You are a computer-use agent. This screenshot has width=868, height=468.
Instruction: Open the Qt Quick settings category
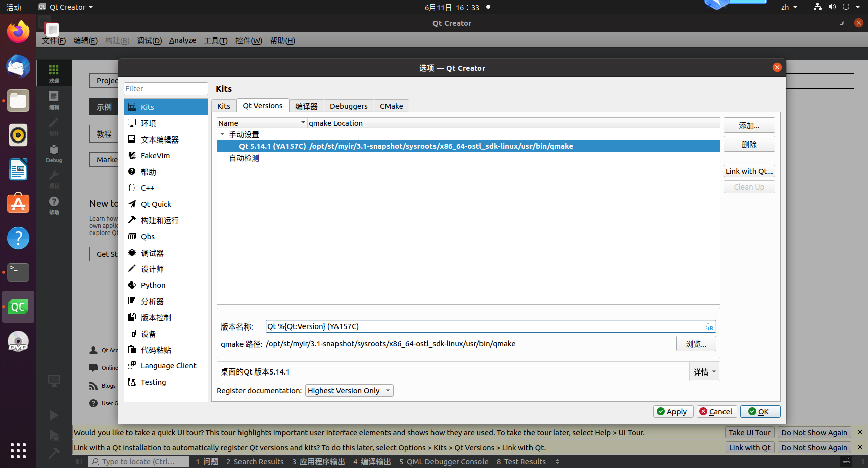[166, 204]
